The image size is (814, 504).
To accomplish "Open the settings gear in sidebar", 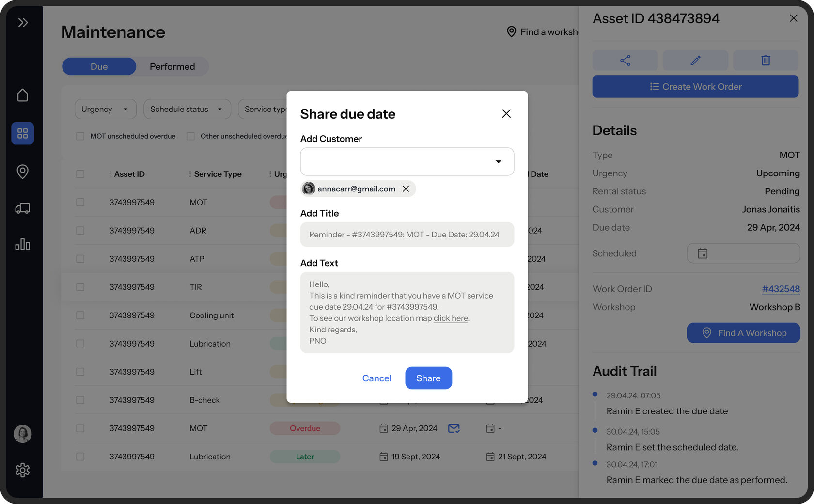I will tap(22, 470).
